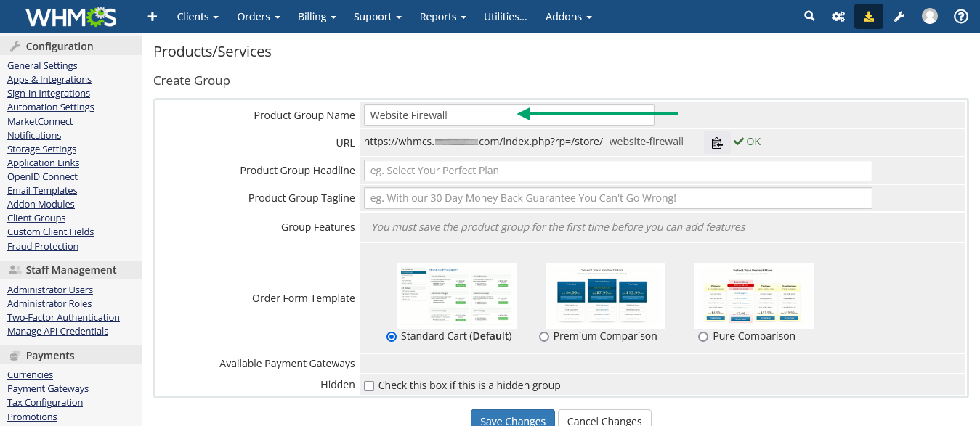Click the Product Group Name field
Screen dimensions: 980x426
click(x=509, y=115)
